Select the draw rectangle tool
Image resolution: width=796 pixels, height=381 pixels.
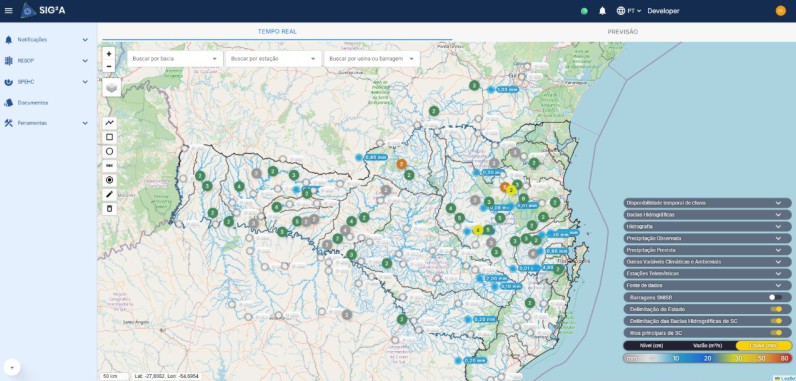109,137
